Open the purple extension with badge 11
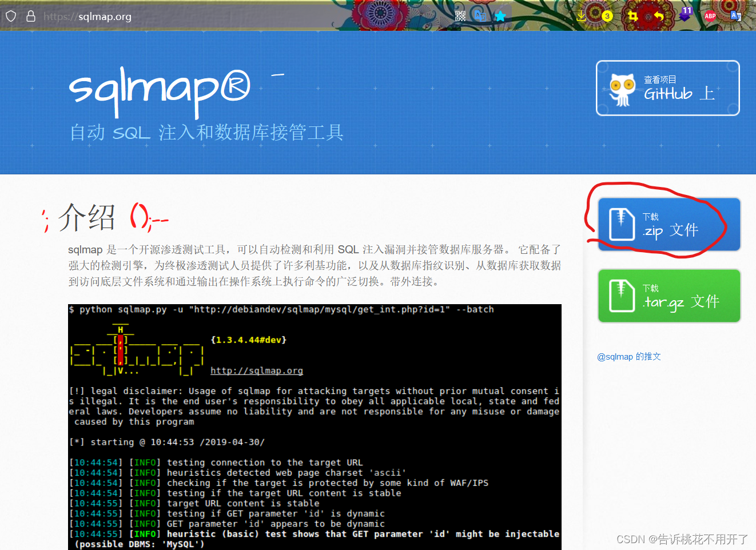 [685, 14]
